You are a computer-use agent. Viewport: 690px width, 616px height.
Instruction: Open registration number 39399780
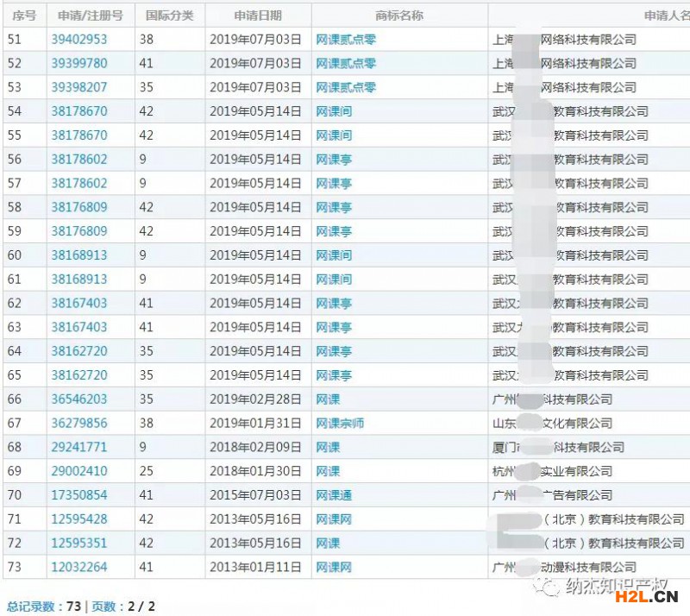point(79,63)
